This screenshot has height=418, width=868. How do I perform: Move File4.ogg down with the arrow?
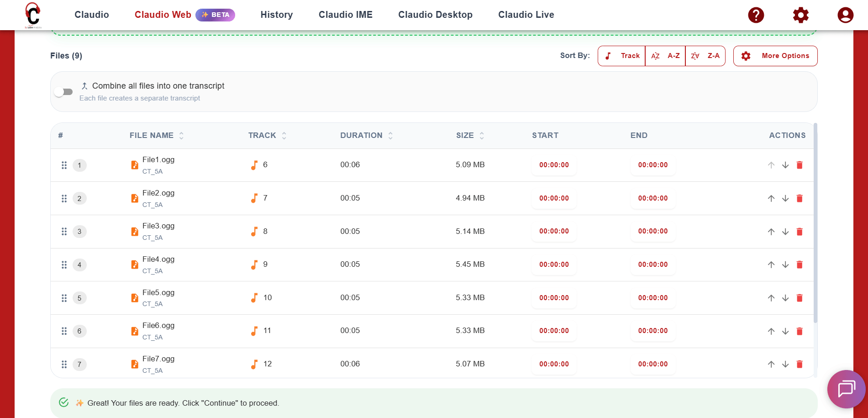tap(785, 265)
